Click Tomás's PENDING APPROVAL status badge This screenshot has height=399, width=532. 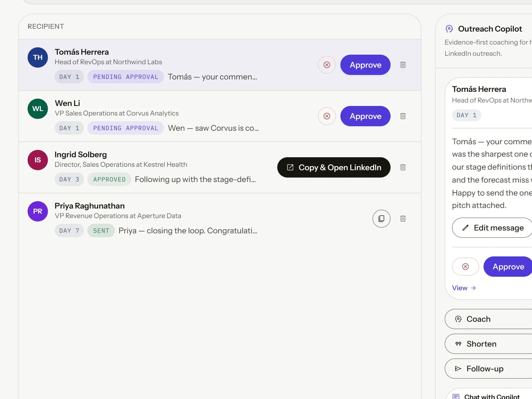(x=126, y=77)
